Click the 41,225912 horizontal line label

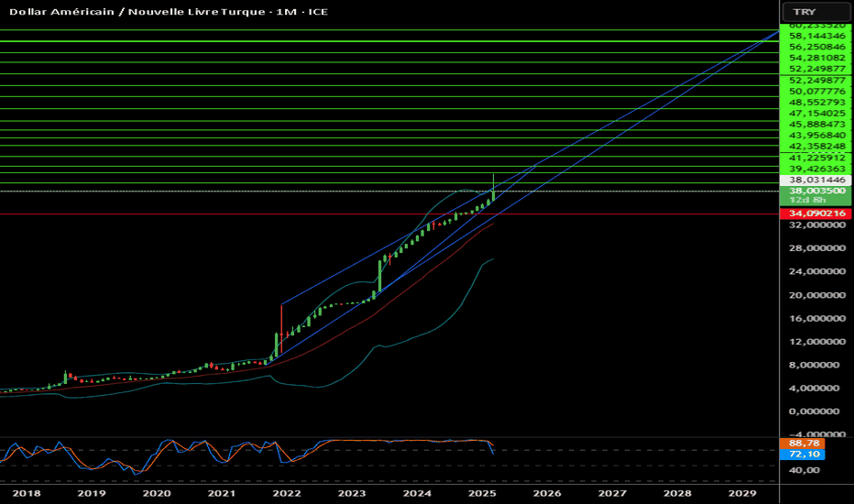816,158
